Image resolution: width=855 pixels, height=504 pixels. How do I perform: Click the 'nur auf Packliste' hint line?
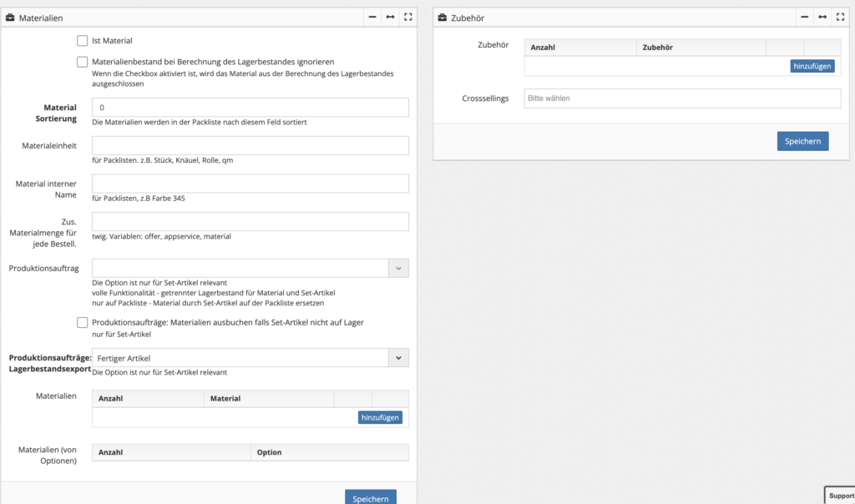(x=208, y=303)
